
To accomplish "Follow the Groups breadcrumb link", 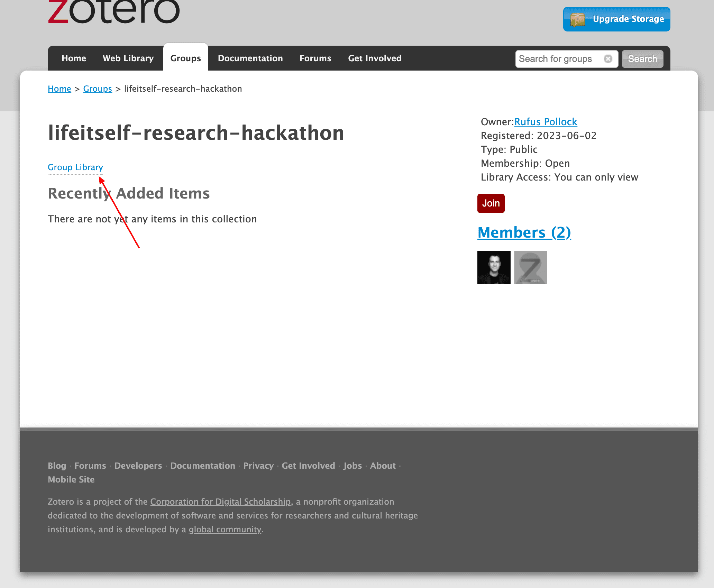I will coord(98,89).
